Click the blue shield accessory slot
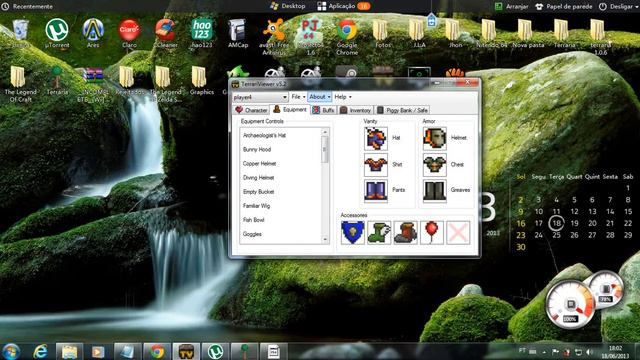The image size is (640, 360). [353, 233]
